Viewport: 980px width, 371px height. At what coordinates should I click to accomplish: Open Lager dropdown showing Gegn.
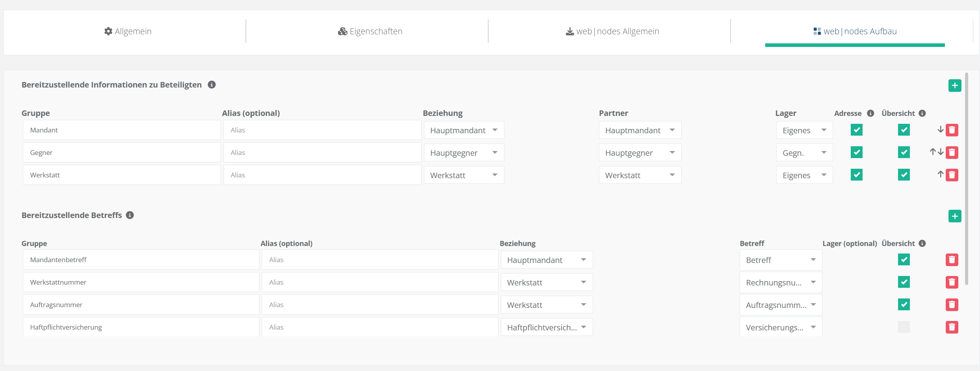[x=804, y=153]
